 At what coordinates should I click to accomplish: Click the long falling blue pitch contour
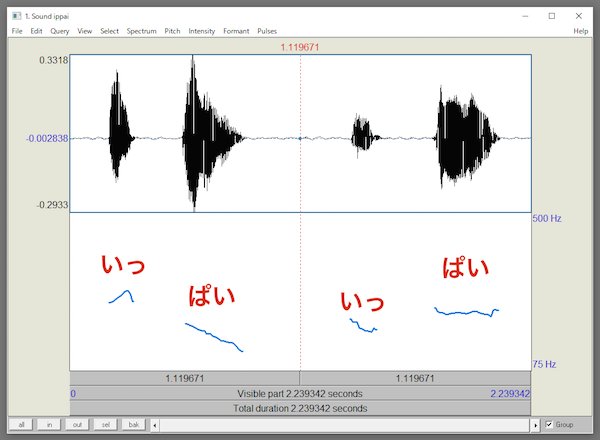(214, 337)
